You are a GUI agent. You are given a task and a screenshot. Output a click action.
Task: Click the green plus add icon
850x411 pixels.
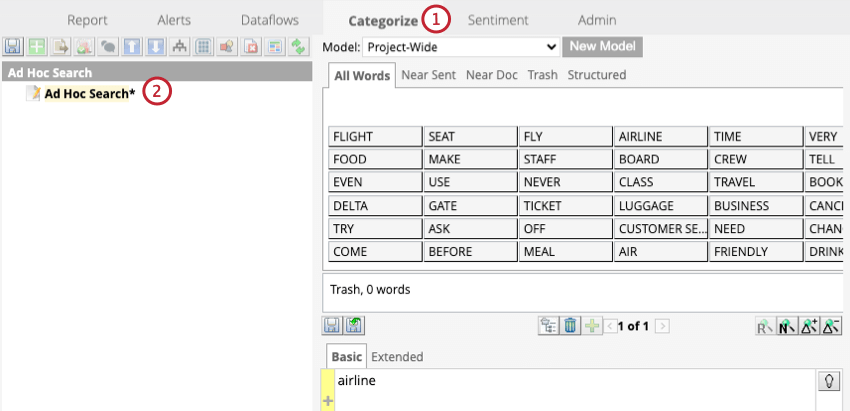[x=36, y=46]
